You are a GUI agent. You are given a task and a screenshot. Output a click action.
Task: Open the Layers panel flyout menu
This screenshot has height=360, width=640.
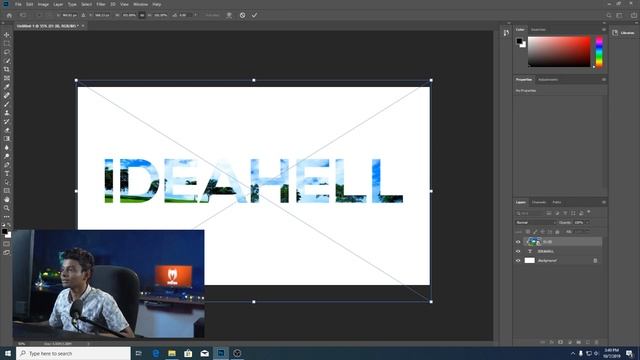click(x=603, y=202)
